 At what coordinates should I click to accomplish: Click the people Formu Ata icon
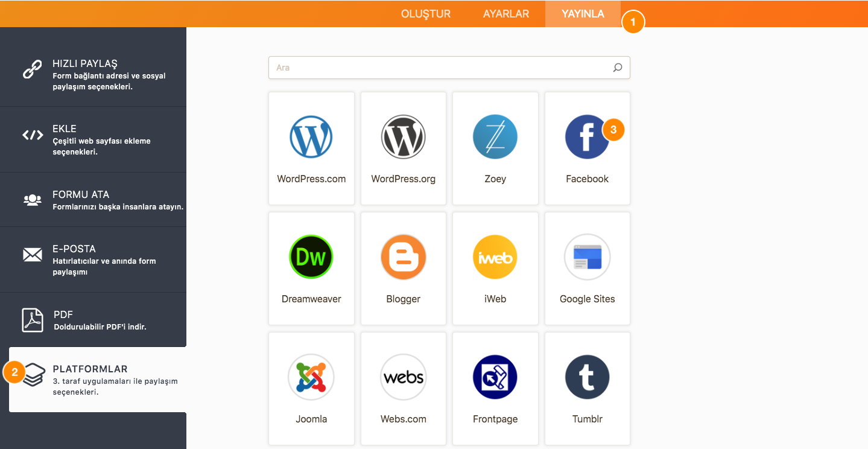coord(33,200)
